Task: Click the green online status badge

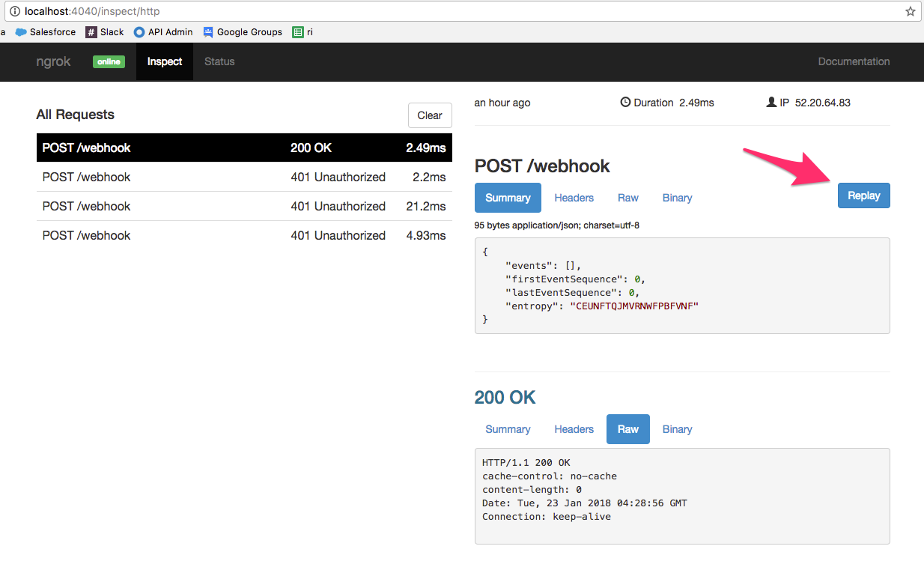Action: (109, 61)
